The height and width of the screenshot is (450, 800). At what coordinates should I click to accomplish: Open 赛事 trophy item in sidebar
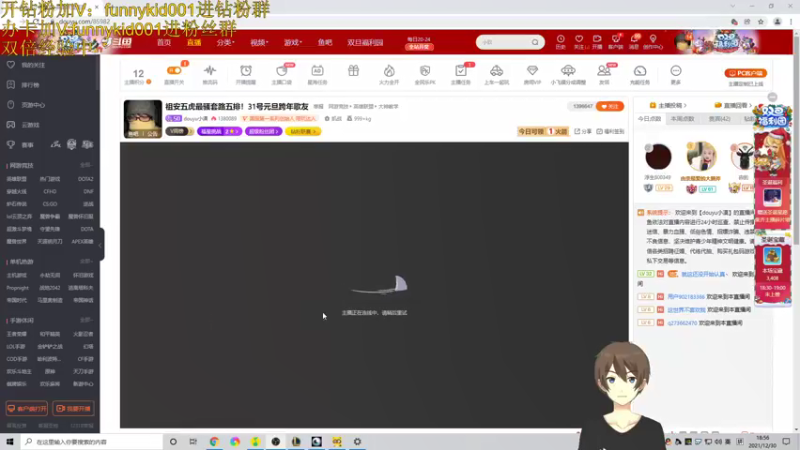click(21, 145)
